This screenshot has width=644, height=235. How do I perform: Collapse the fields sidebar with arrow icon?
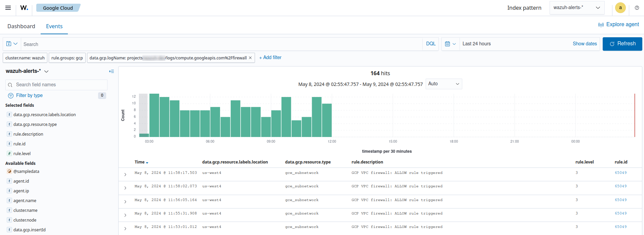click(x=112, y=71)
